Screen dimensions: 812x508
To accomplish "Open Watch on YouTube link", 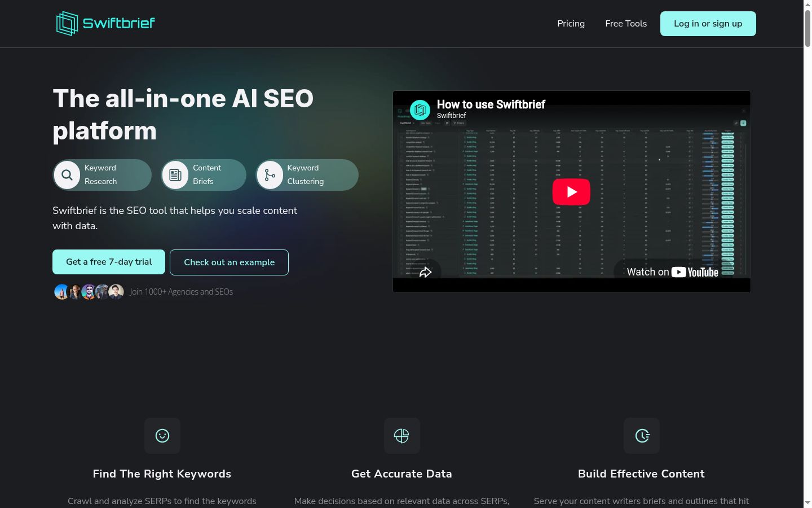I will click(672, 272).
